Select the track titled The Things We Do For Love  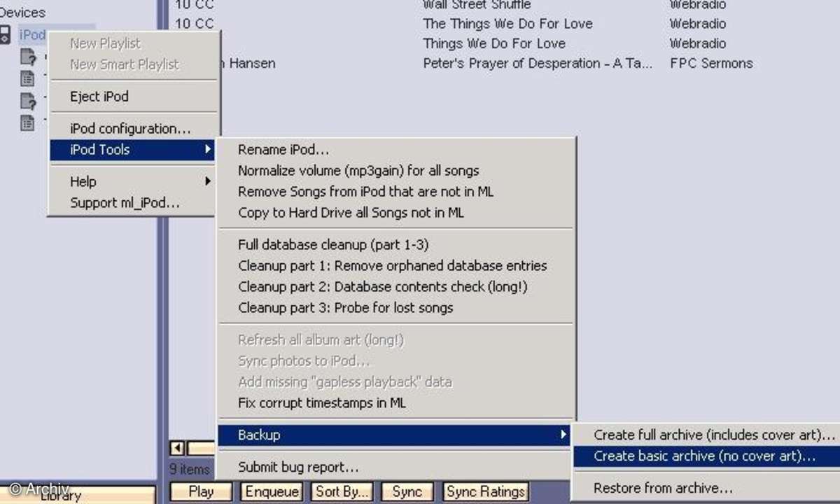(507, 24)
